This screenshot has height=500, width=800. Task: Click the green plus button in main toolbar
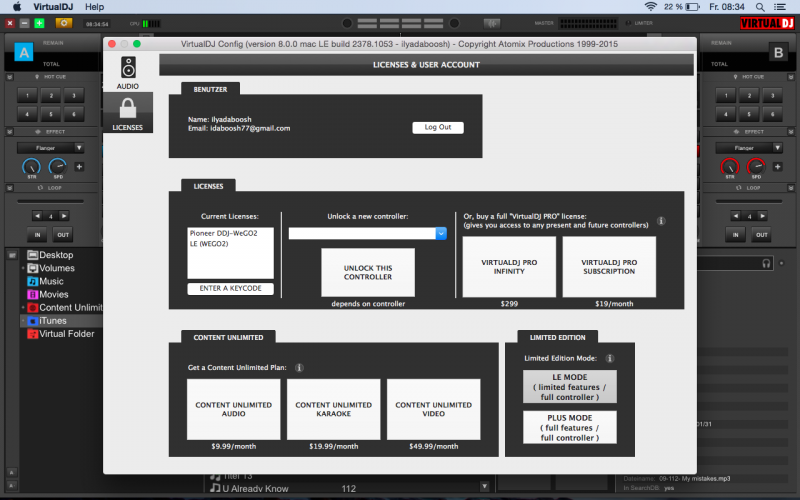click(39, 23)
